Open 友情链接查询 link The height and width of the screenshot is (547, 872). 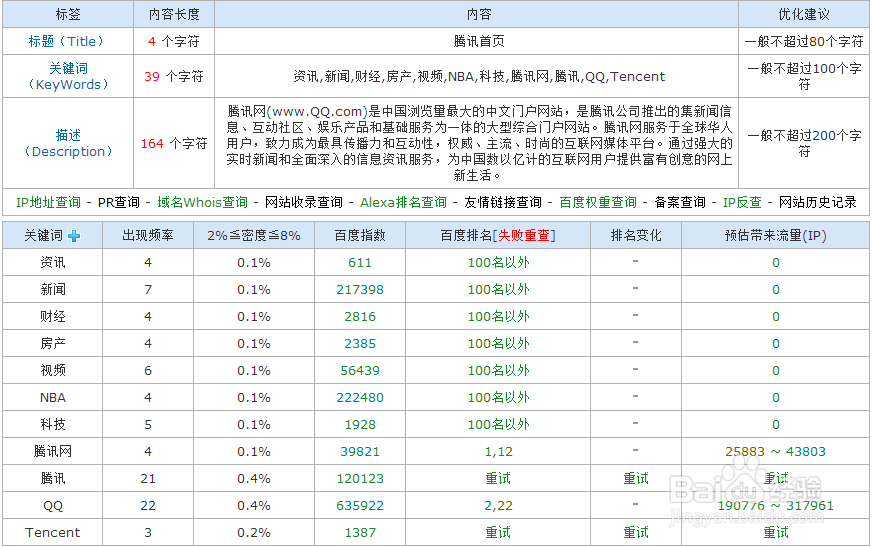(x=503, y=202)
